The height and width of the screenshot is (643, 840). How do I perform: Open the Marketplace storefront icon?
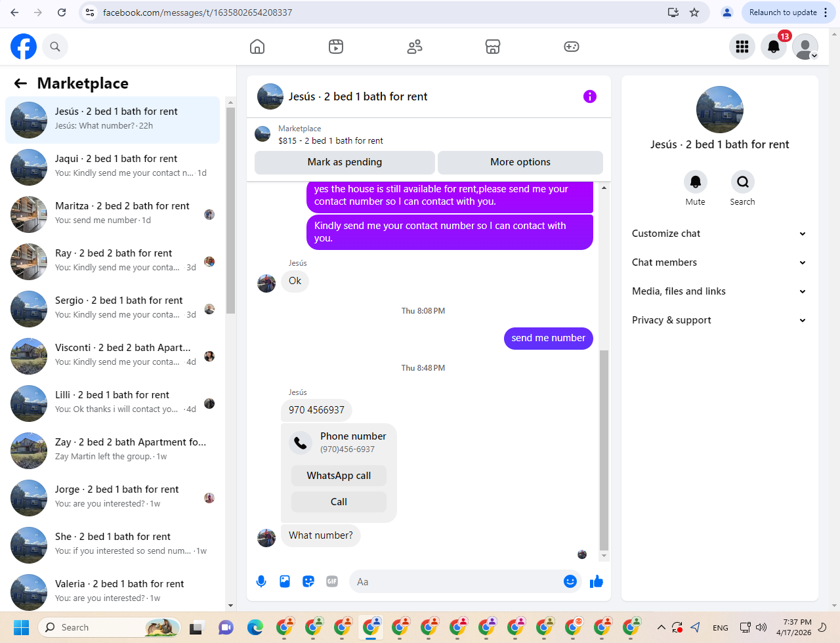(493, 47)
